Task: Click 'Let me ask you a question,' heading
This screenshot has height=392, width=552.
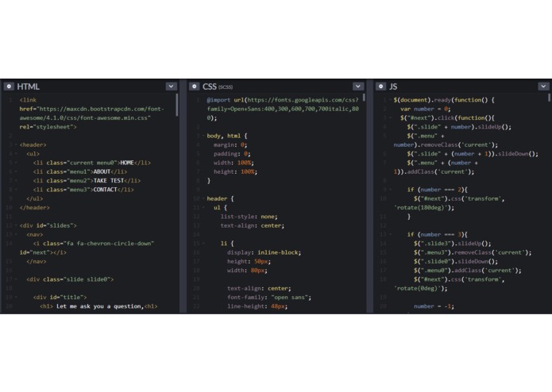Action: (100, 306)
